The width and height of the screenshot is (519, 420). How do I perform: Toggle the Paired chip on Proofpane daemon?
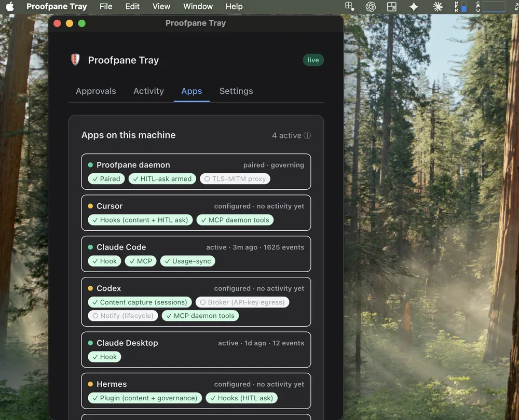click(106, 178)
